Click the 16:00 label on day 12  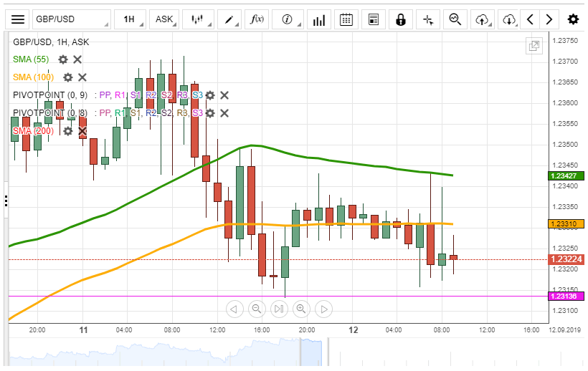coord(531,330)
